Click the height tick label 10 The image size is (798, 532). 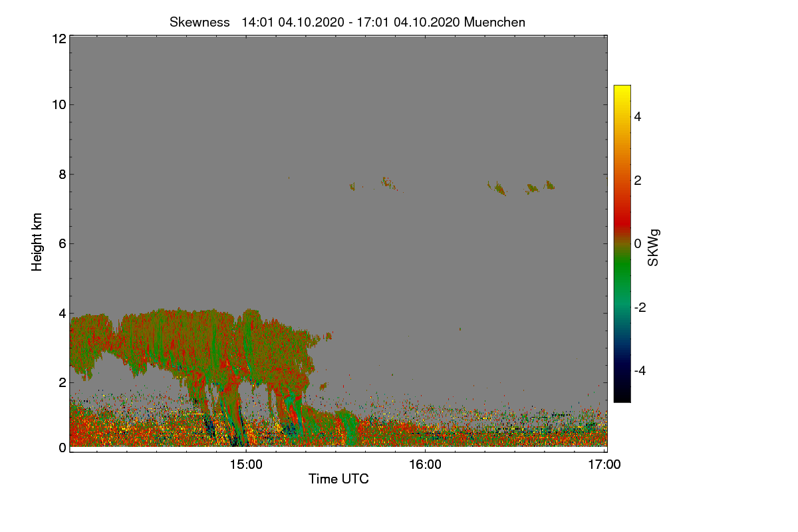pyautogui.click(x=59, y=104)
